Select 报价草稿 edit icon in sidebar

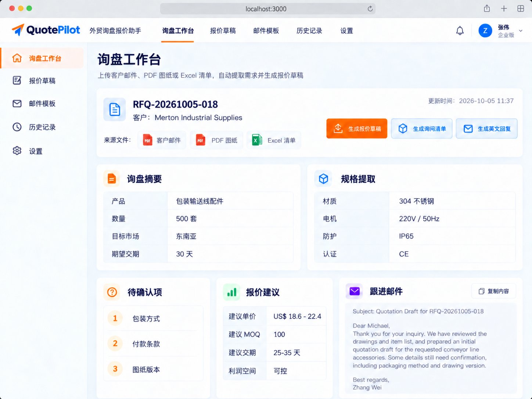[17, 80]
